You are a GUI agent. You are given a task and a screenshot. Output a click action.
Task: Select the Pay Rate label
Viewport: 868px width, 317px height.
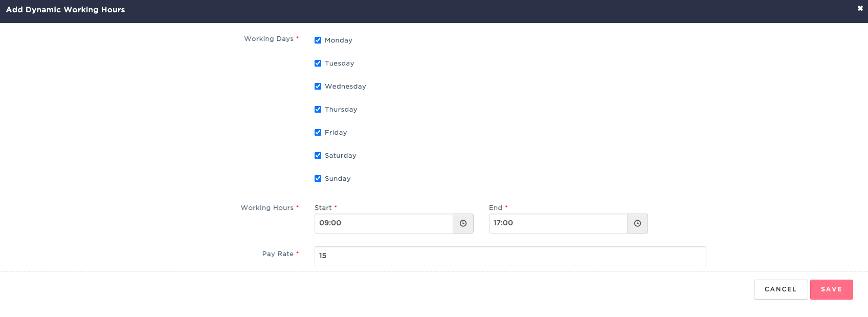[278, 254]
